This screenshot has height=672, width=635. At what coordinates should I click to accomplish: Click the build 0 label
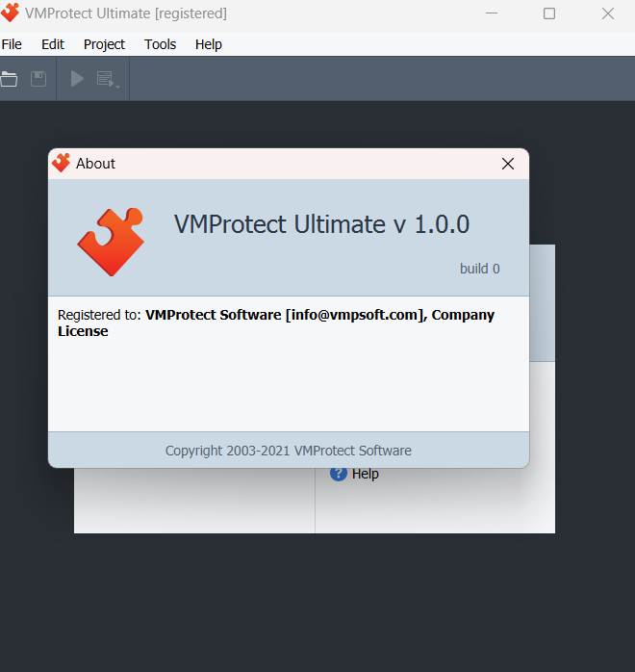coord(479,269)
